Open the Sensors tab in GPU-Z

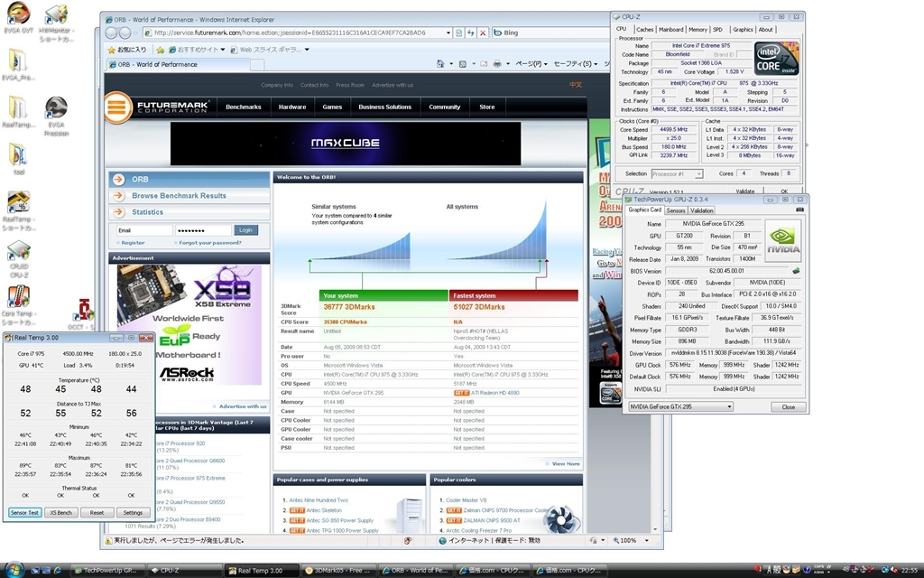675,210
